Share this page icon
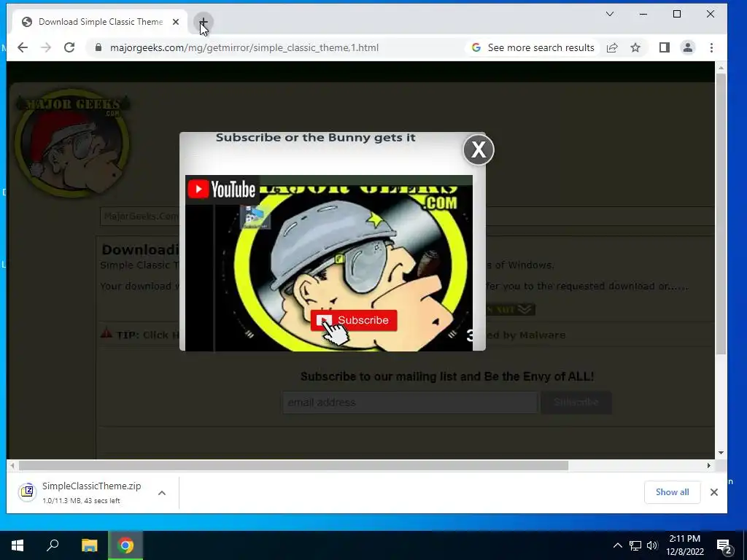 click(612, 47)
